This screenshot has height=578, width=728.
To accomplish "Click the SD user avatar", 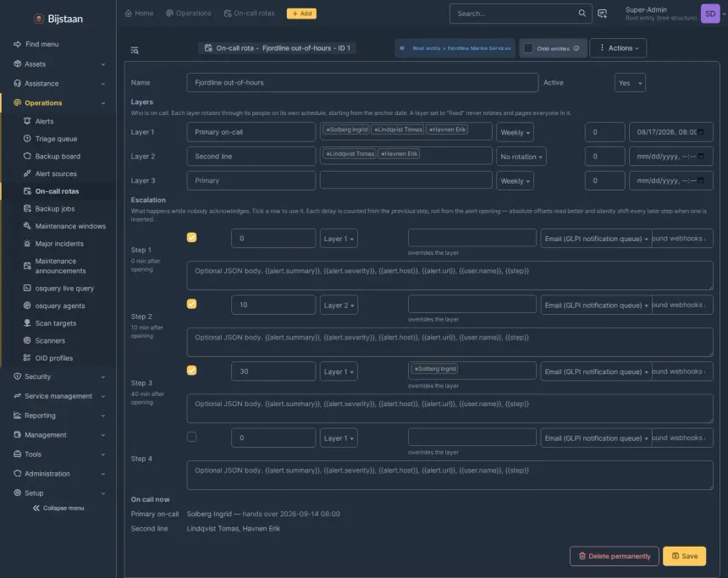I will click(x=710, y=14).
